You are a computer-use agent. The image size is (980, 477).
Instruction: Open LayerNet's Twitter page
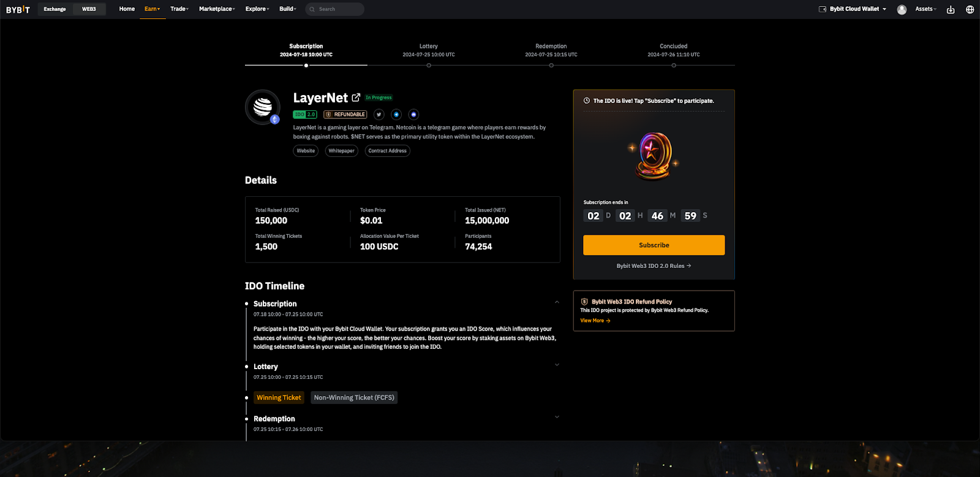(x=379, y=115)
